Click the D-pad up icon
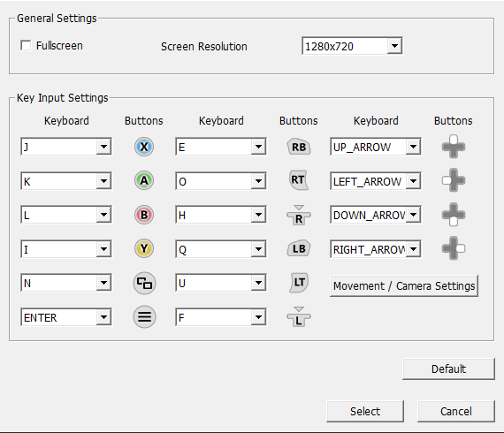Image resolution: width=504 pixels, height=433 pixels. [x=454, y=147]
